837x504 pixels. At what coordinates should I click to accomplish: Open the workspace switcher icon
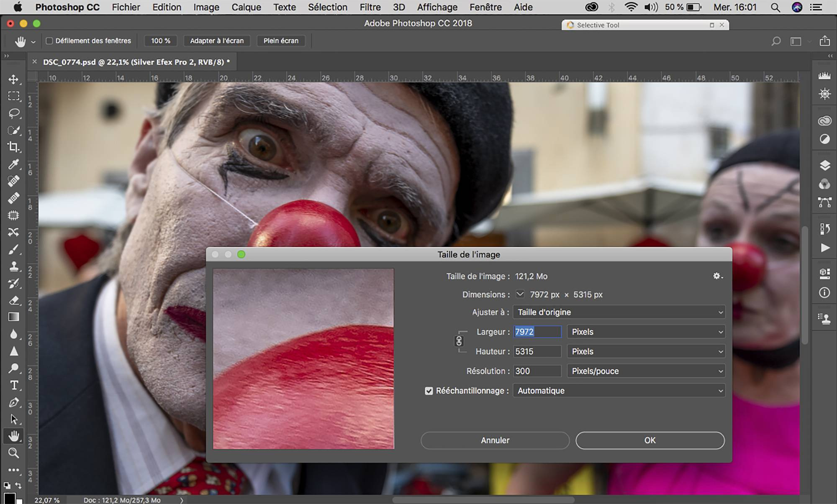point(796,41)
